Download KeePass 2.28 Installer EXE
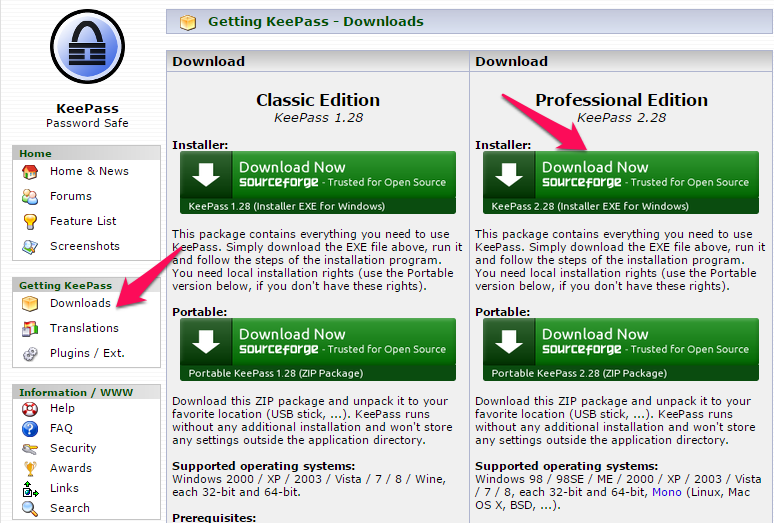The image size is (774, 523). coord(620,183)
